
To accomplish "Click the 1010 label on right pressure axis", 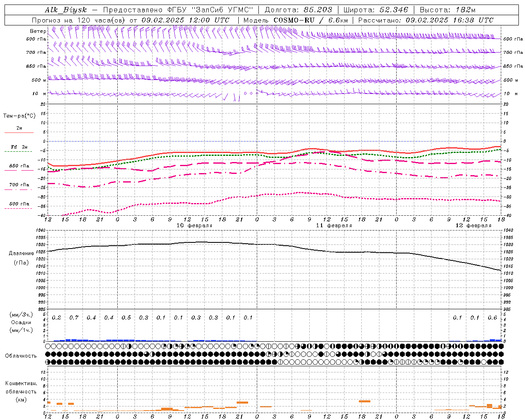I will click(x=508, y=273).
